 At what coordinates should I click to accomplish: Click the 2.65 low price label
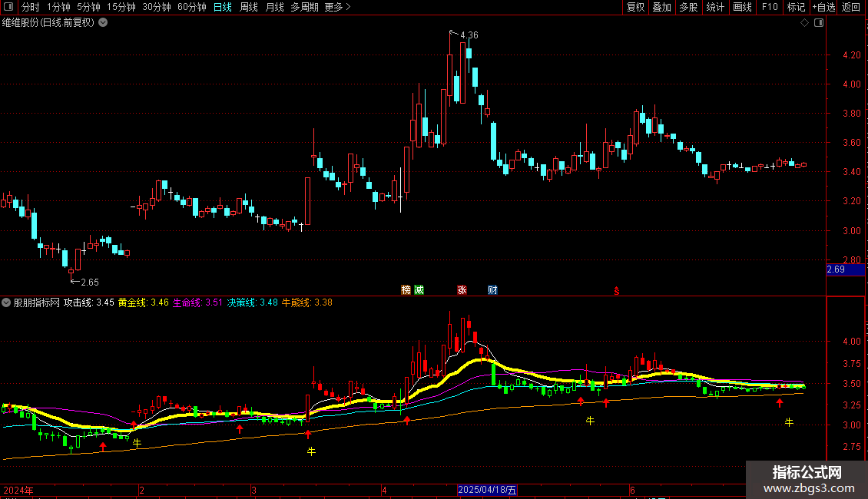90,283
